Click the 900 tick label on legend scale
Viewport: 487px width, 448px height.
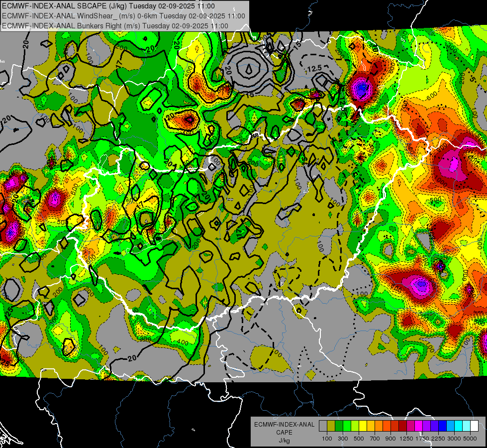pyautogui.click(x=390, y=439)
